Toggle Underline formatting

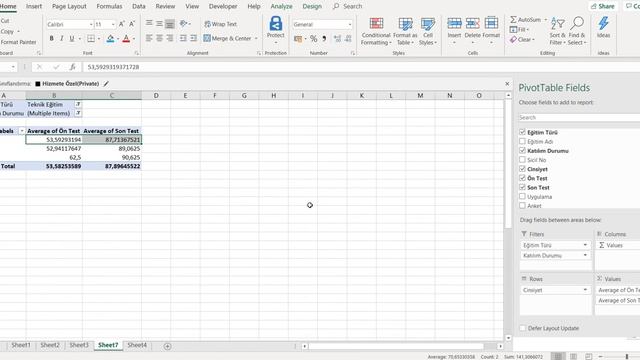[x=72, y=38]
